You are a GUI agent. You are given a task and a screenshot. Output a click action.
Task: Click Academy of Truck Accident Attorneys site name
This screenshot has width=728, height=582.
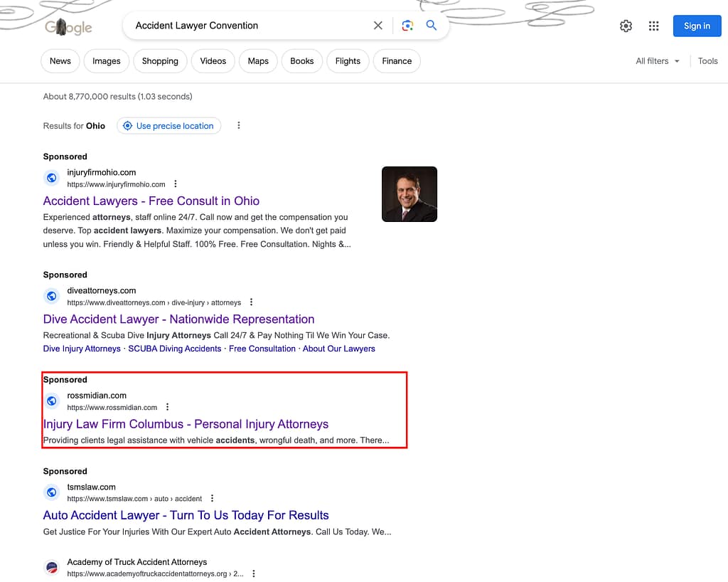point(137,562)
